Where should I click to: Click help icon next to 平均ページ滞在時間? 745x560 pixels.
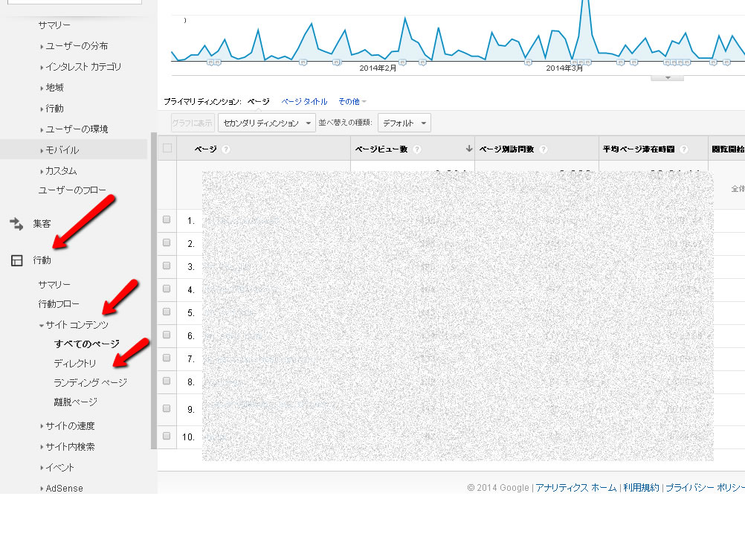[683, 149]
